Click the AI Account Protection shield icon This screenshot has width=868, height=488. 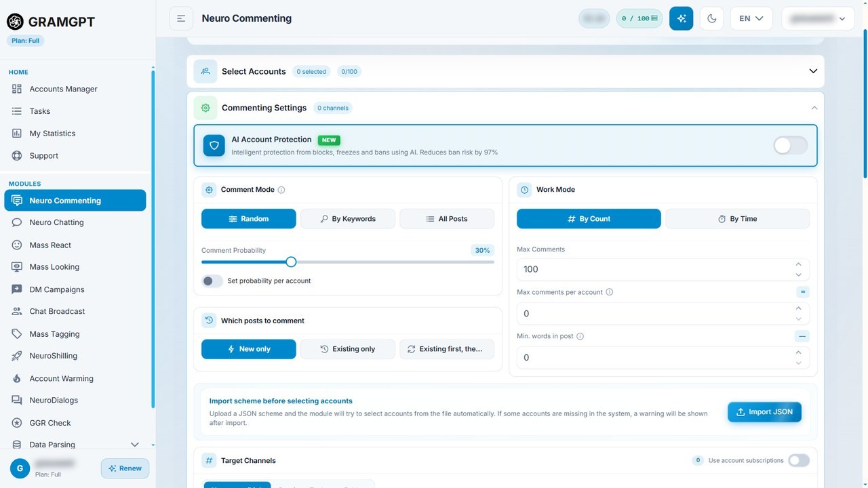point(214,145)
